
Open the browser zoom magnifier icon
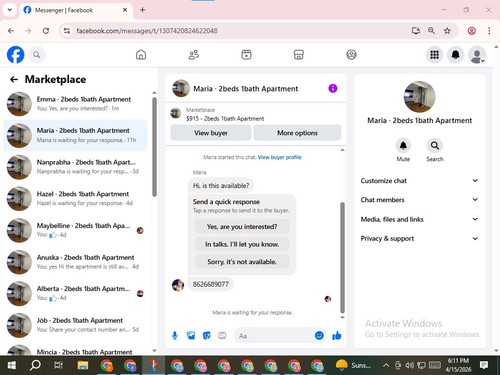431,31
